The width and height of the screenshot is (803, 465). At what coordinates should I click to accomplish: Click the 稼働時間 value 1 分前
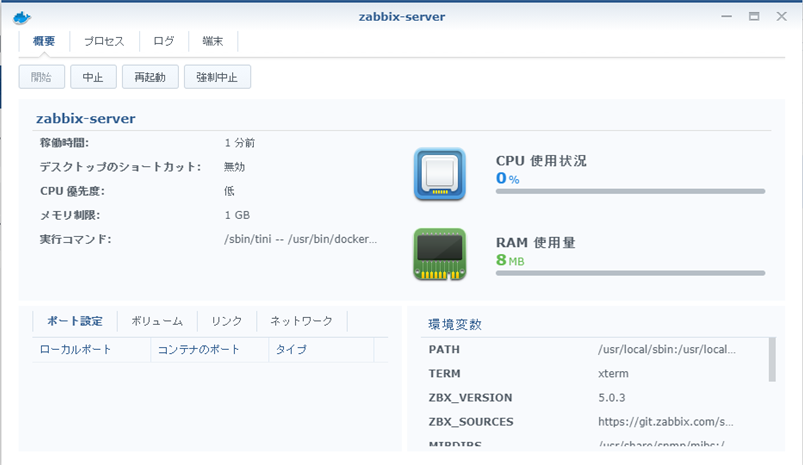(x=240, y=143)
